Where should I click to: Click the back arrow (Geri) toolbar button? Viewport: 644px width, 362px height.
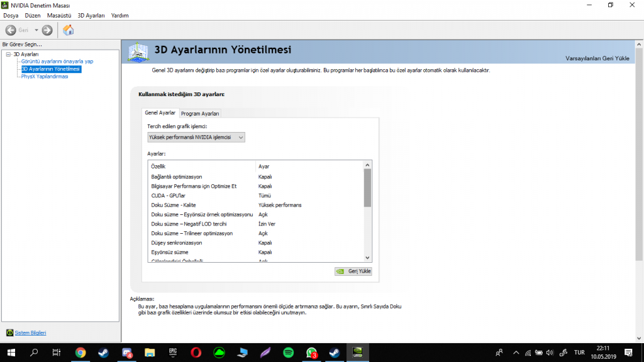coord(11,30)
